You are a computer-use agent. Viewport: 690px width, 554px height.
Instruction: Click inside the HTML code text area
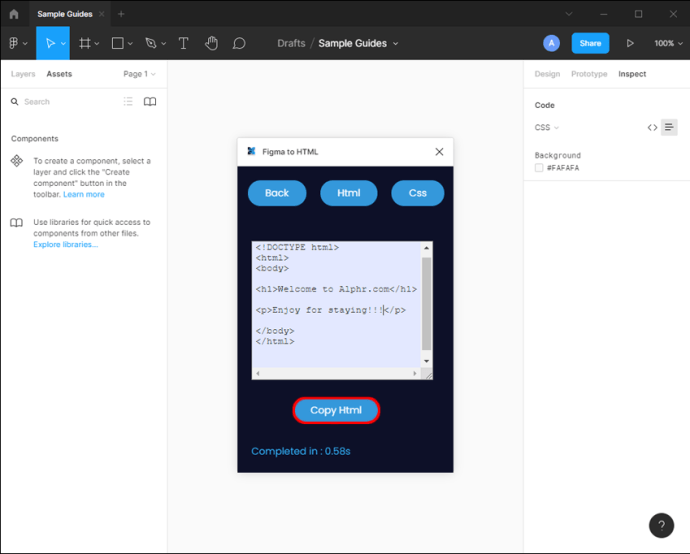pyautogui.click(x=337, y=305)
